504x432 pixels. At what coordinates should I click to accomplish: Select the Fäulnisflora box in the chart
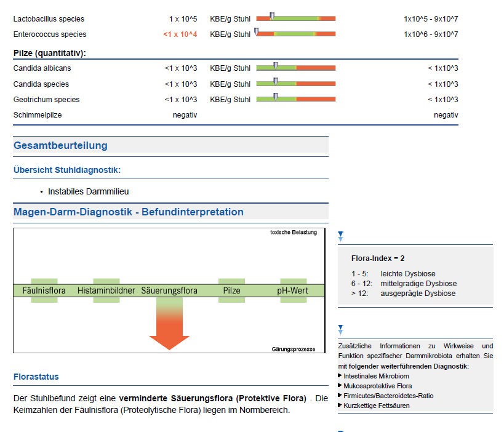click(x=44, y=290)
